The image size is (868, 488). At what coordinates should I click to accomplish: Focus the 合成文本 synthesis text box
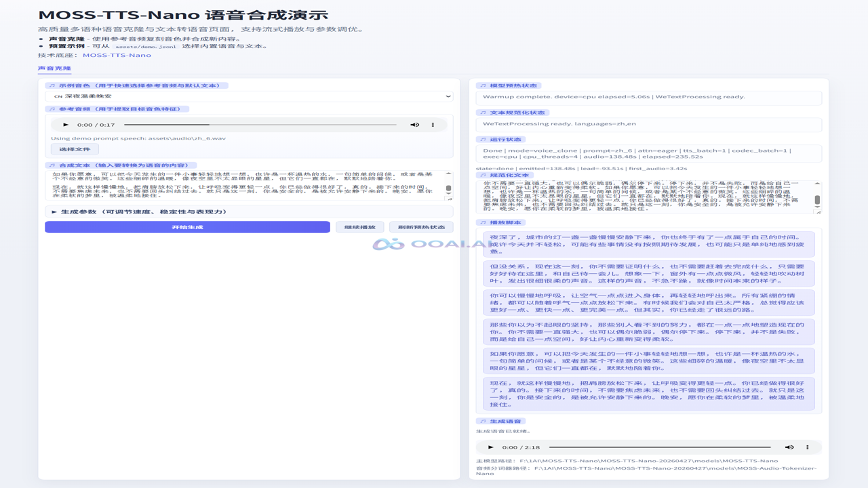coord(245,186)
